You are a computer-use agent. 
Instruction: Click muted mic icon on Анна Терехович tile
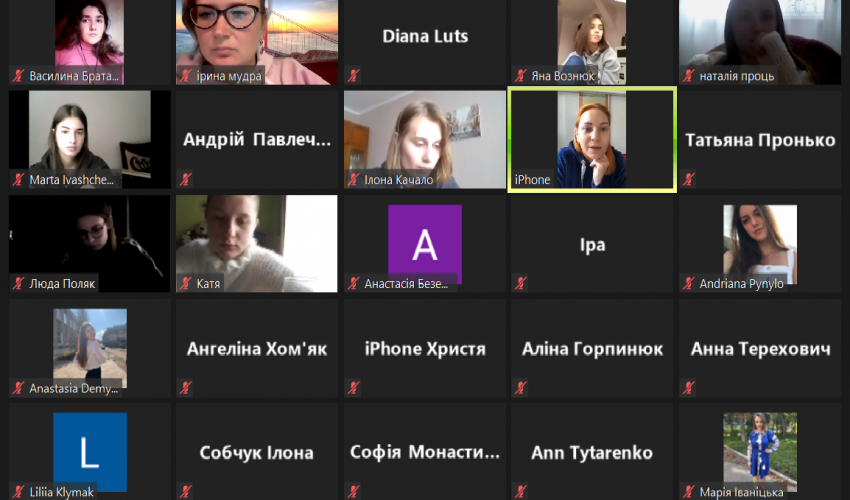click(688, 388)
